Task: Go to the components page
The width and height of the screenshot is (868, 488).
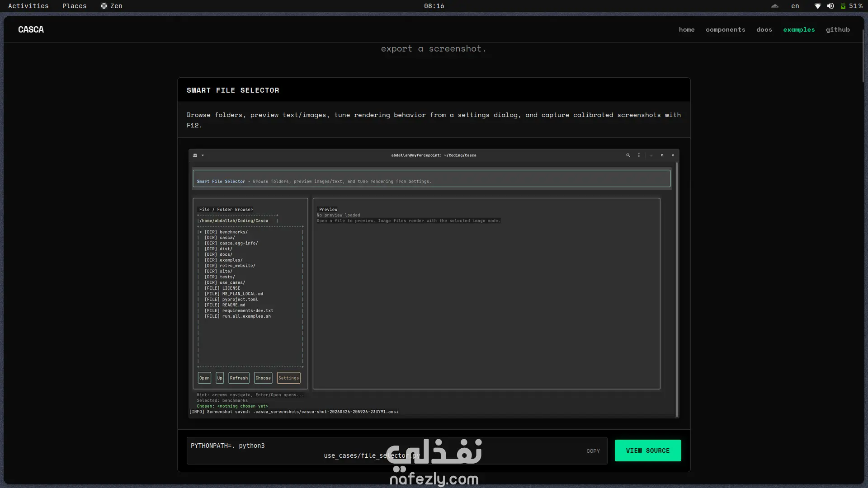Action: tap(725, 29)
